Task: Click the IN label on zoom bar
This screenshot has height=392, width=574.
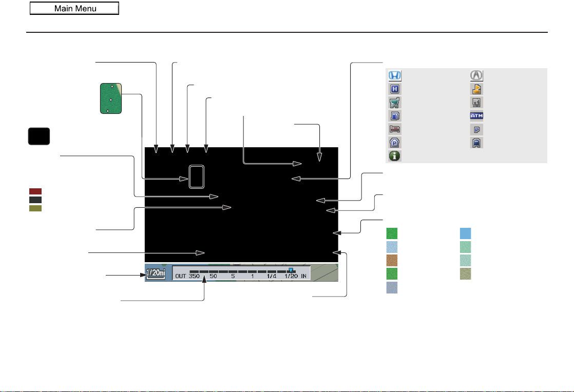Action: click(x=303, y=276)
